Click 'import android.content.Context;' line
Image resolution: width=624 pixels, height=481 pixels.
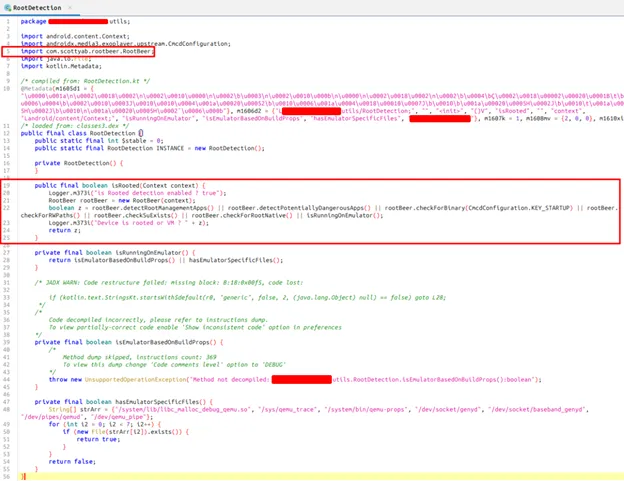click(x=75, y=36)
